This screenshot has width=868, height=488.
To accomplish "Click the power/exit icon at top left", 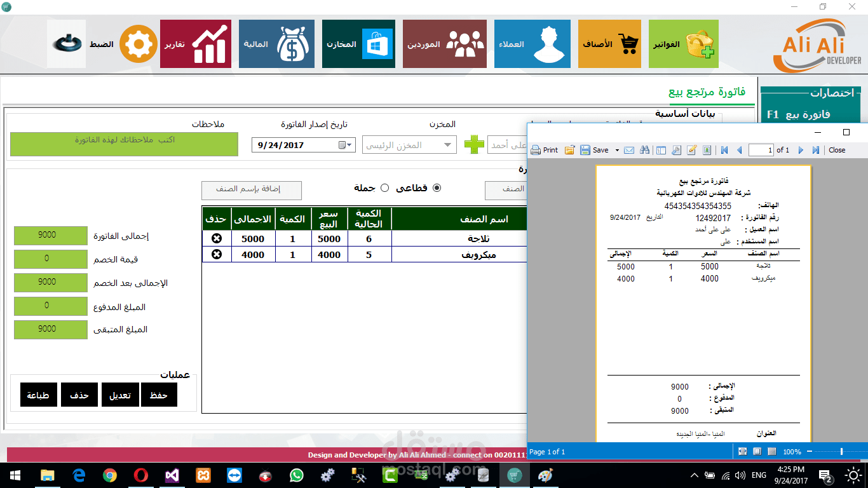I will pyautogui.click(x=66, y=44).
